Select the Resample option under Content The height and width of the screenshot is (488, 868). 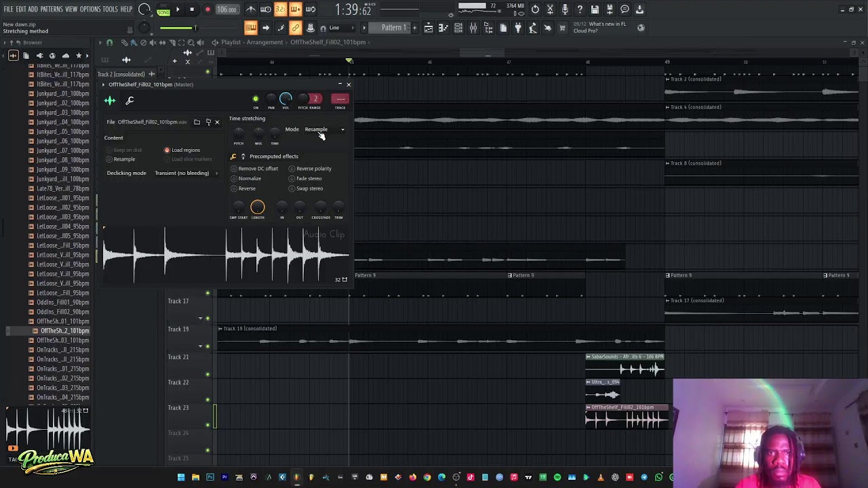[121, 159]
